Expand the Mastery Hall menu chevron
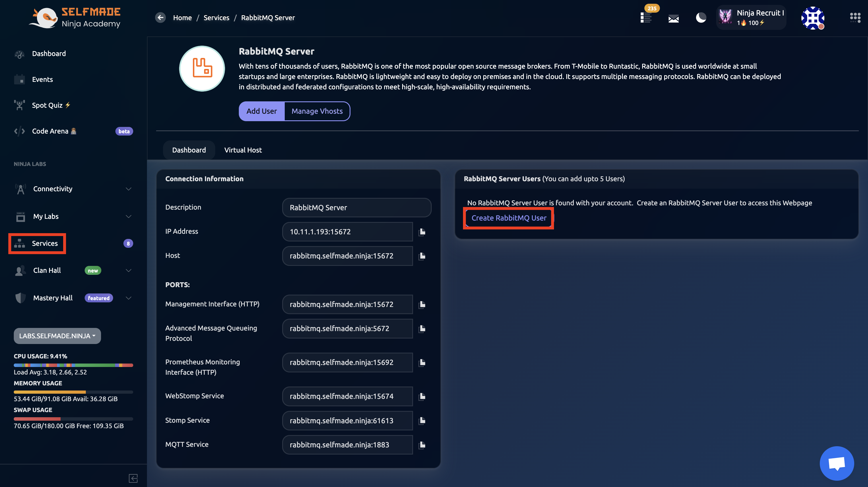The height and width of the screenshot is (487, 868). point(128,298)
